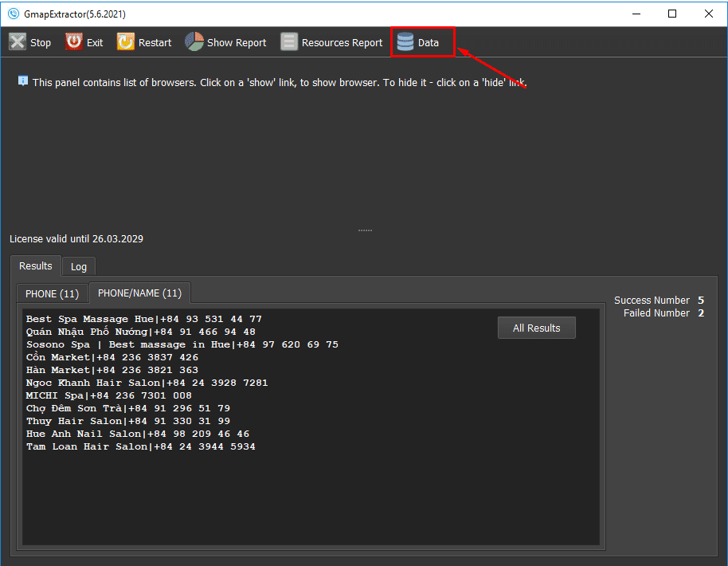Click the License valid until 26.03.2029 text

tap(76, 239)
